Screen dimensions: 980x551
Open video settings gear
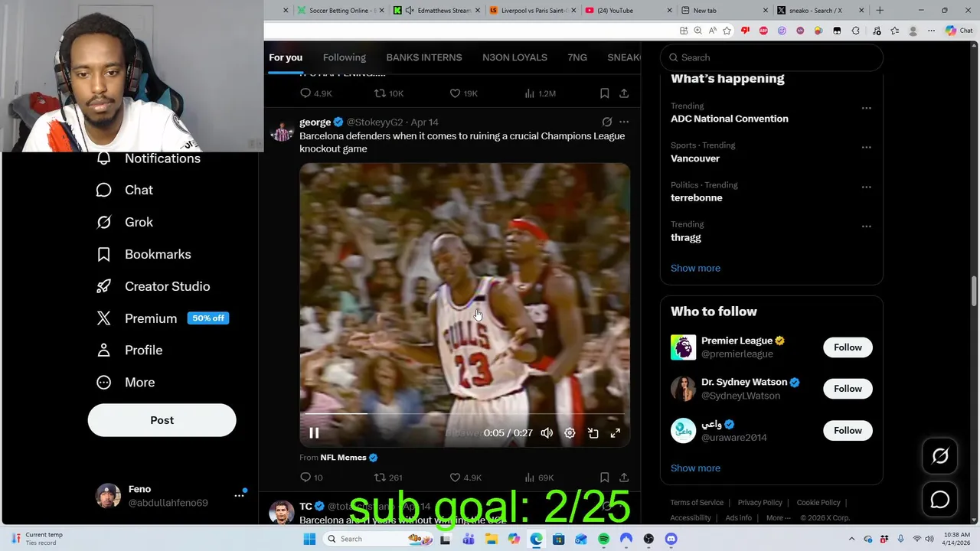coord(570,433)
